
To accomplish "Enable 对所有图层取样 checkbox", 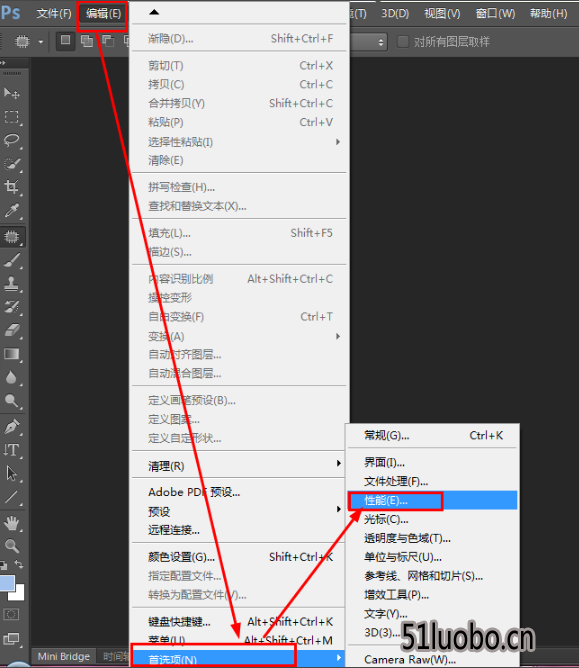I will 403,42.
